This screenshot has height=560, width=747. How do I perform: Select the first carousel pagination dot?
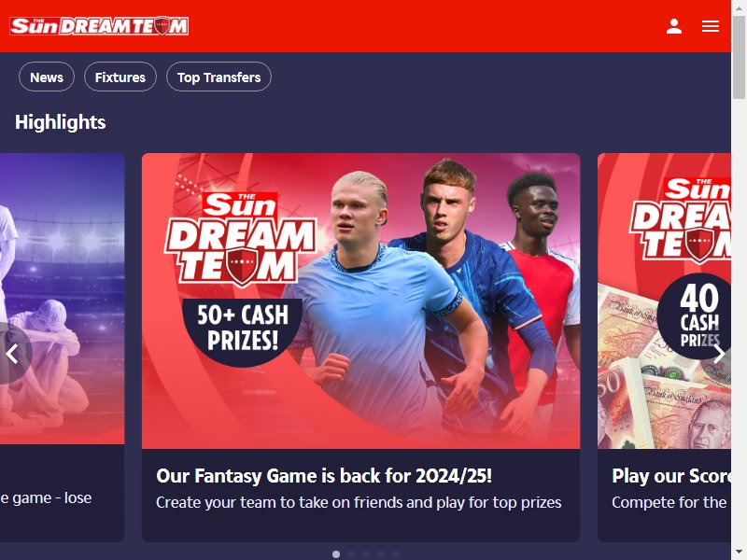[336, 554]
